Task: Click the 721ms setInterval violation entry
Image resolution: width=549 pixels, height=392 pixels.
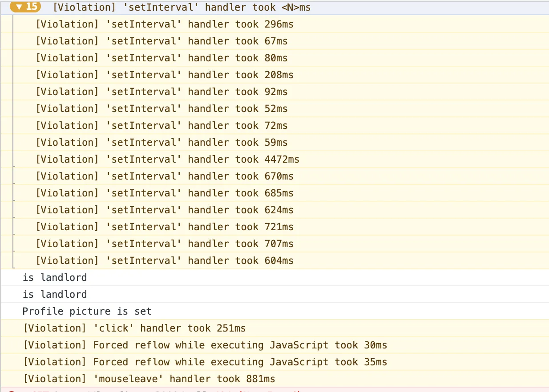Action: 165,227
